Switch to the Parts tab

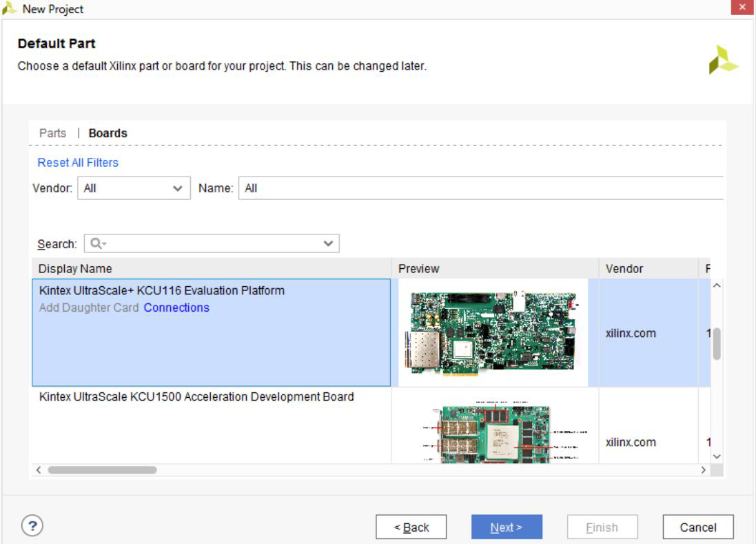click(x=52, y=133)
